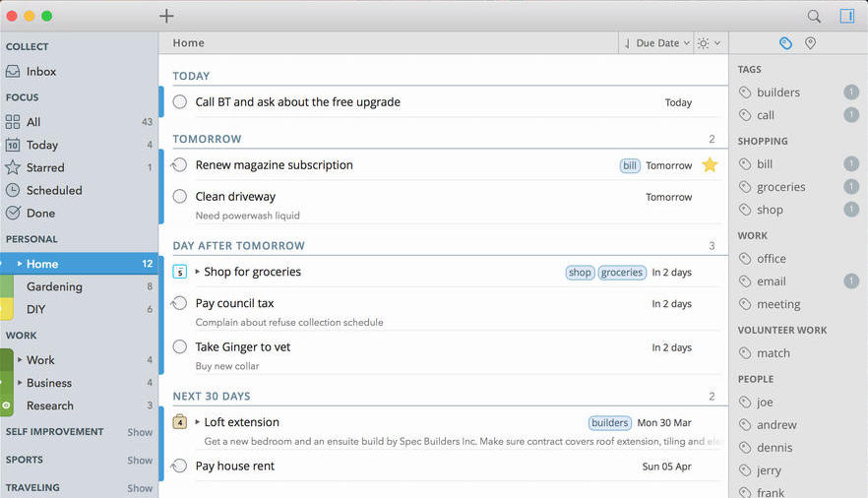Open the Scheduled clock list

53,190
